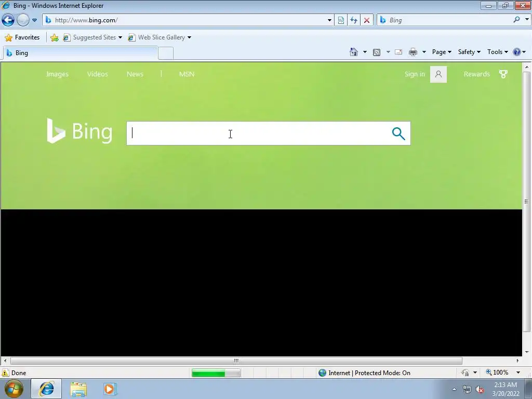Click the network tray icon
Screen dimensions: 532x399
pos(467,390)
